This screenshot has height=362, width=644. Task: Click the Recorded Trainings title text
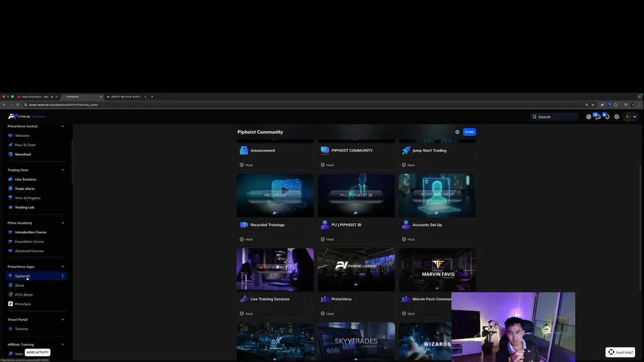pyautogui.click(x=267, y=225)
